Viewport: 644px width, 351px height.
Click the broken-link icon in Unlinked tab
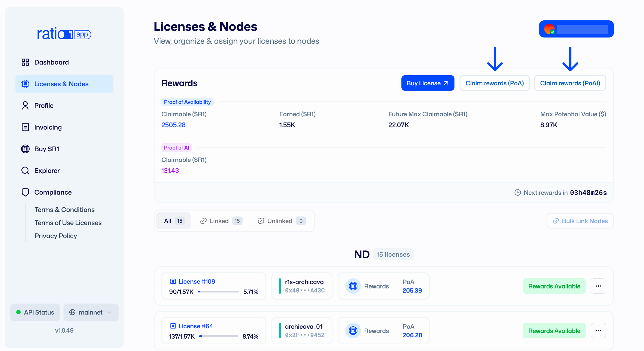point(261,221)
